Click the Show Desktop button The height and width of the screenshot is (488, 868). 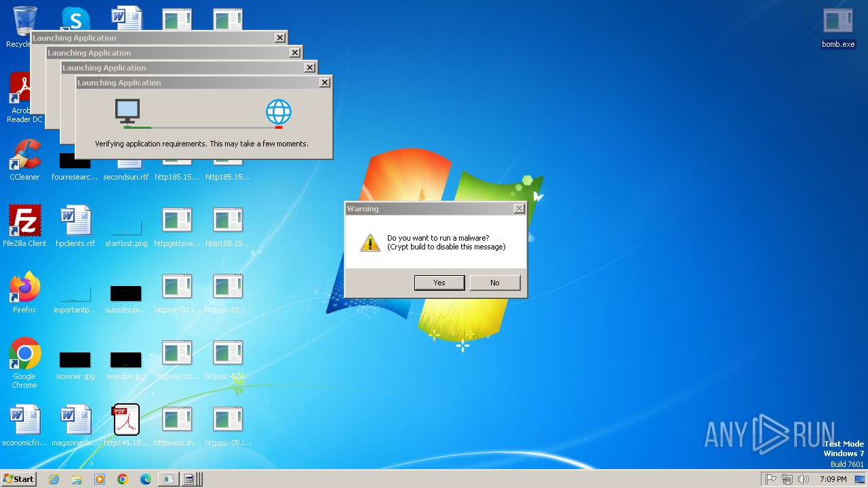(x=860, y=479)
